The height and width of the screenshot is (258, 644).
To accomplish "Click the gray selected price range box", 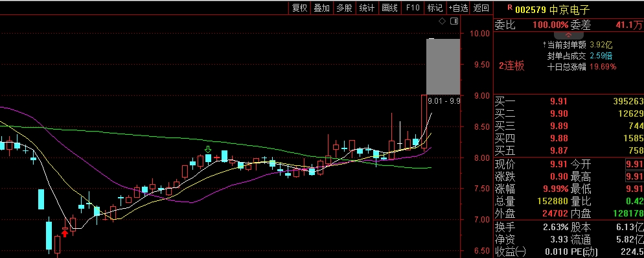I will pos(443,67).
